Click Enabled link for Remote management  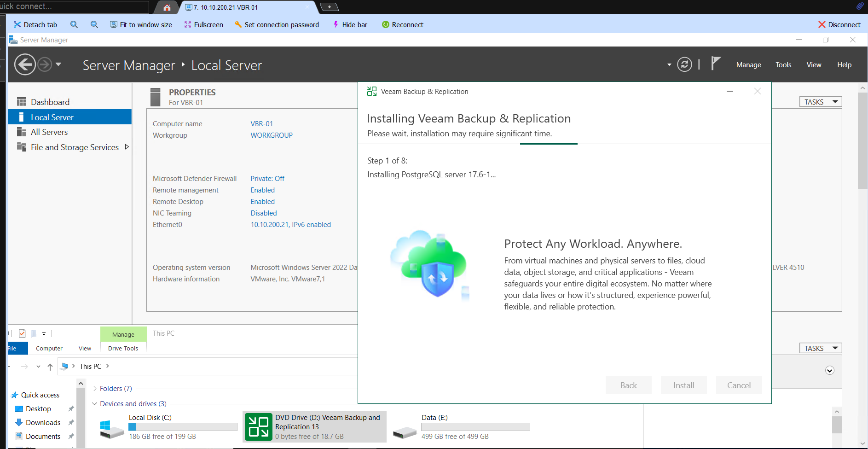pyautogui.click(x=263, y=190)
